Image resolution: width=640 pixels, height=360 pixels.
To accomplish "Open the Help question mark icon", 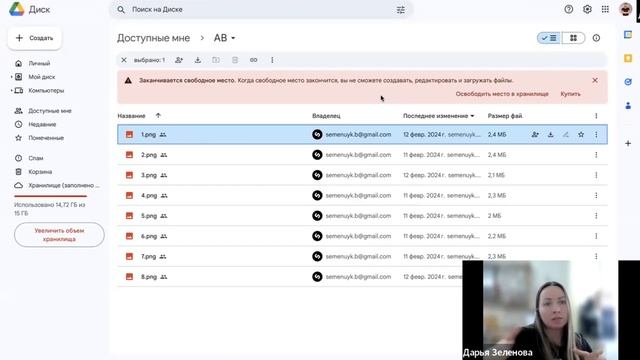I will [569, 9].
